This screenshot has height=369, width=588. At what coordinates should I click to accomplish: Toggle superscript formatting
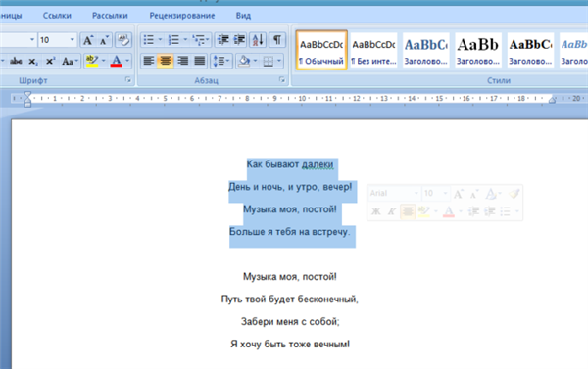tap(50, 61)
